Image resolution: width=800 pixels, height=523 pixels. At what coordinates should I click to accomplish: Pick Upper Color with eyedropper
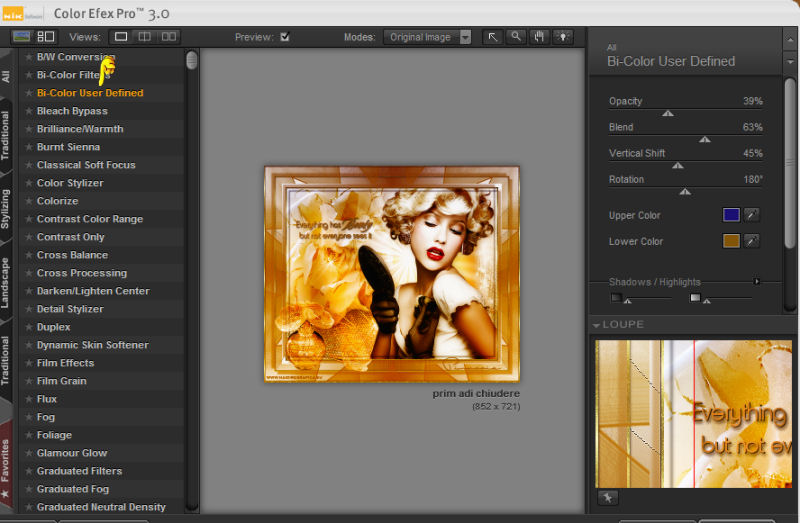click(752, 215)
